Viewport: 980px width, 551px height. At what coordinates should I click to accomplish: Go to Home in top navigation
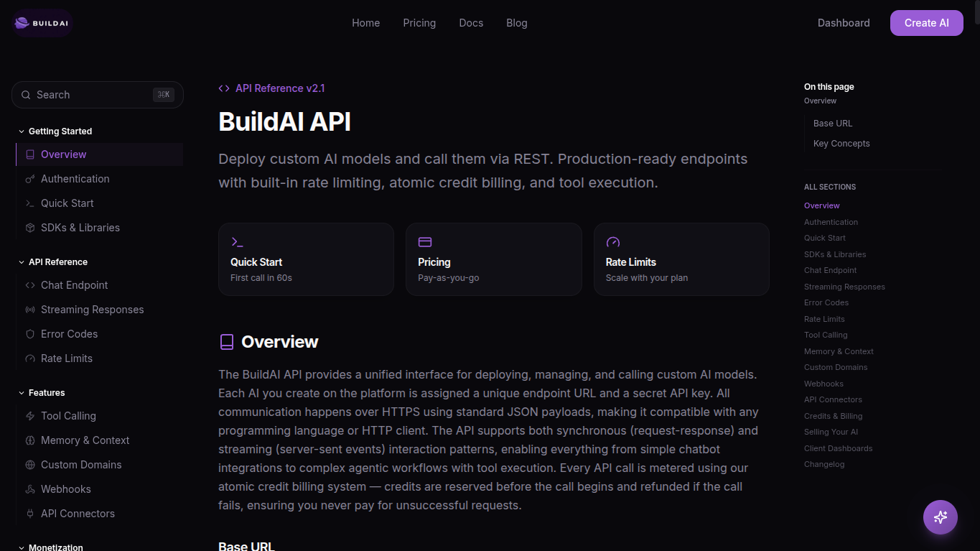(366, 23)
